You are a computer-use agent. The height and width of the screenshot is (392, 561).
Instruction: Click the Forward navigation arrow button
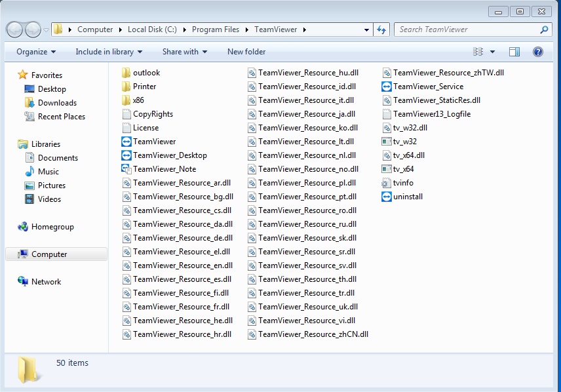click(33, 29)
